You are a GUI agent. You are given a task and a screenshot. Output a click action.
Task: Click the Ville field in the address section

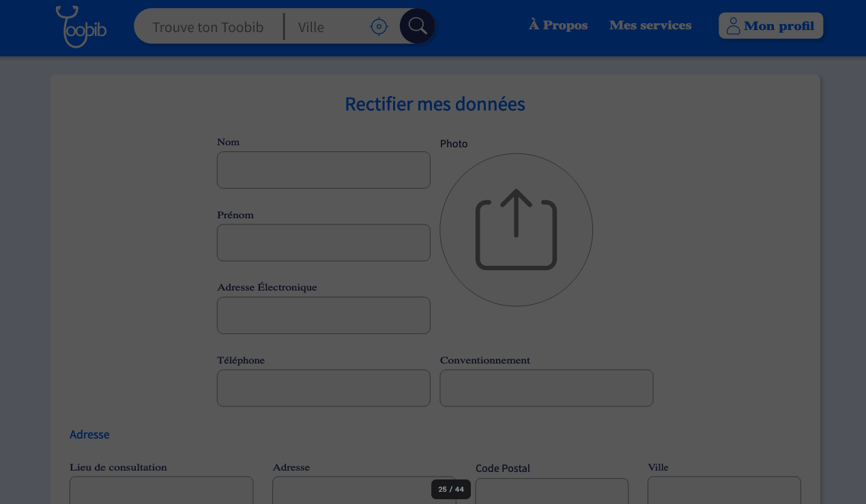point(723,491)
